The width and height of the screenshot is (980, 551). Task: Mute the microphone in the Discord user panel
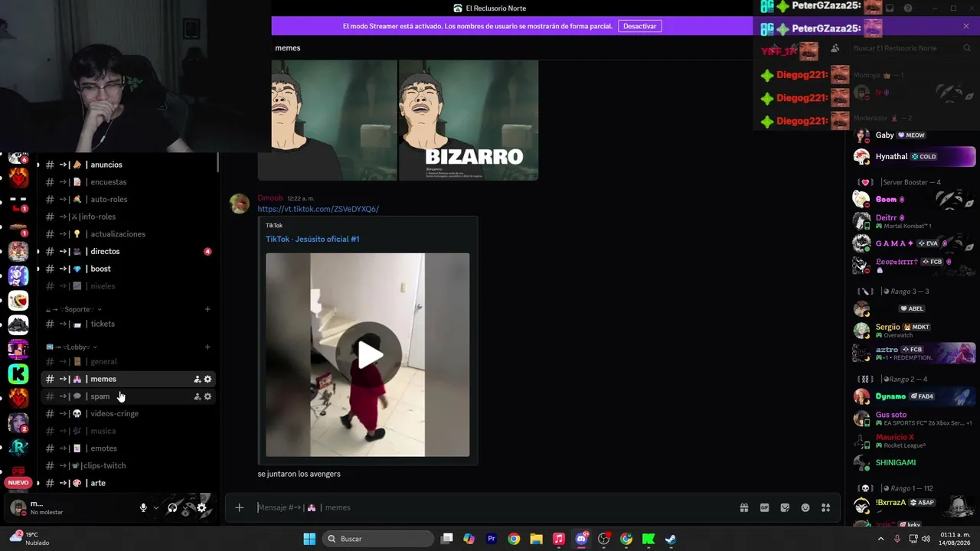pos(143,507)
